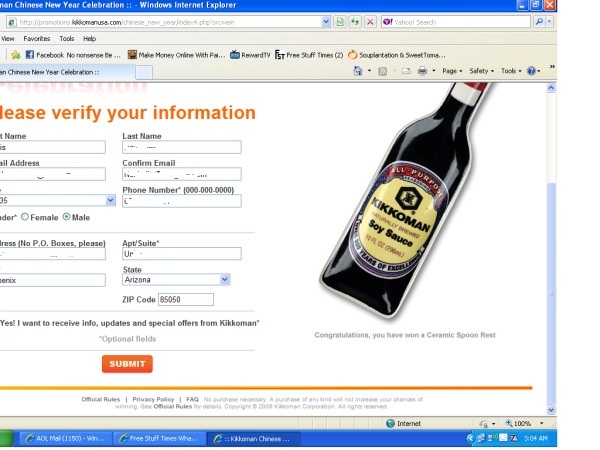Click the Home icon in command bar
Screen dimensions: 600x450
pyautogui.click(x=355, y=72)
